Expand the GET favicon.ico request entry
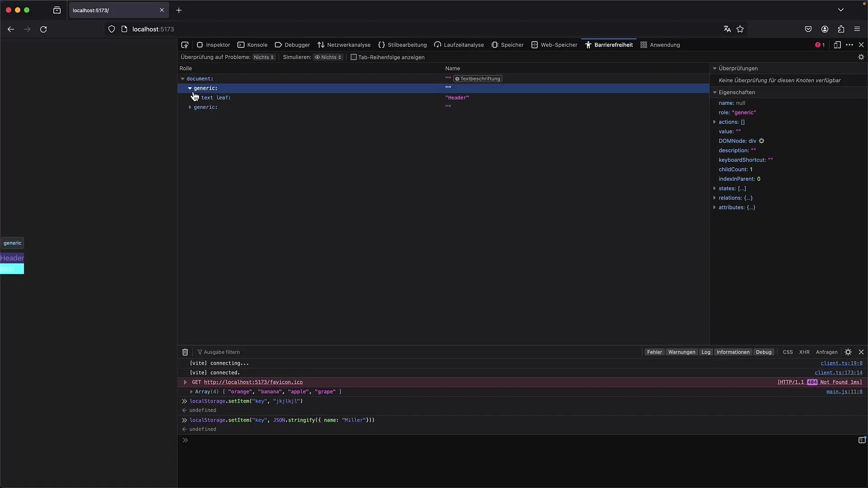This screenshot has width=868, height=488. pos(185,382)
